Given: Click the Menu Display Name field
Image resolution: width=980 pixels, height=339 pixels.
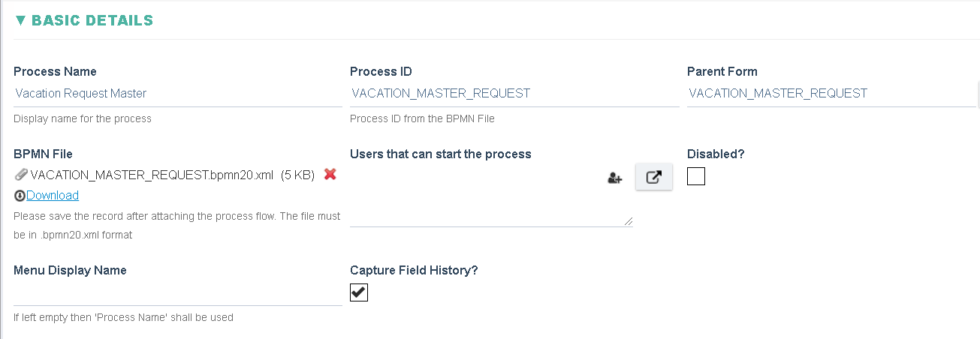Looking at the screenshot, I should 178,292.
